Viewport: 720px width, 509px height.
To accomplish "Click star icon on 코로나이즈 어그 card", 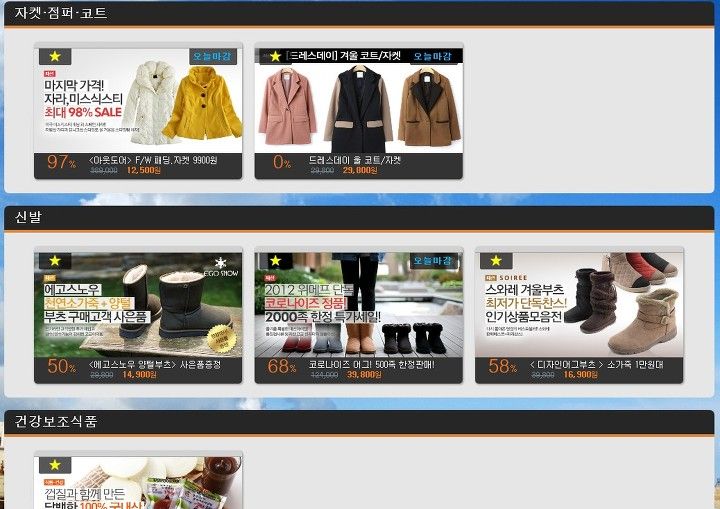I will (x=276, y=261).
